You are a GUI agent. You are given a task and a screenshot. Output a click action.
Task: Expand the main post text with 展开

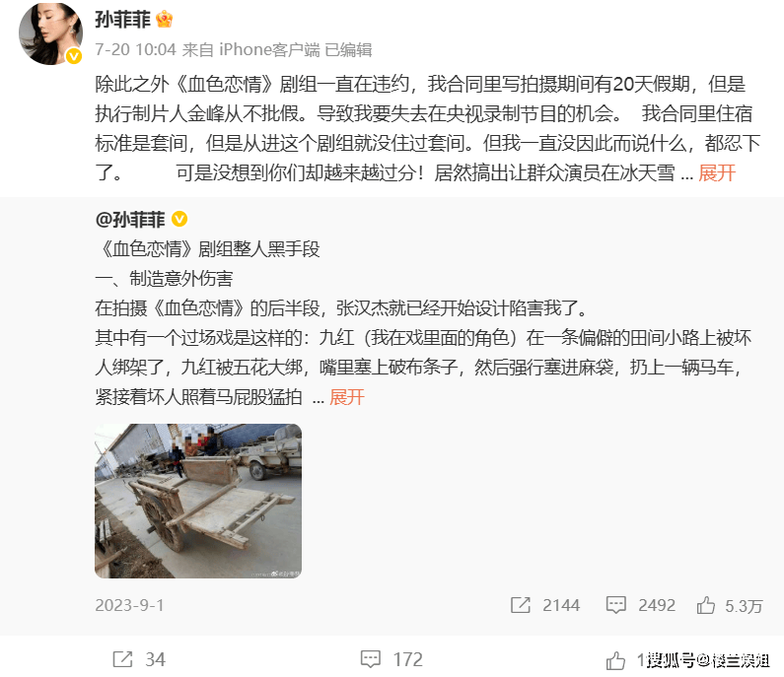[717, 172]
